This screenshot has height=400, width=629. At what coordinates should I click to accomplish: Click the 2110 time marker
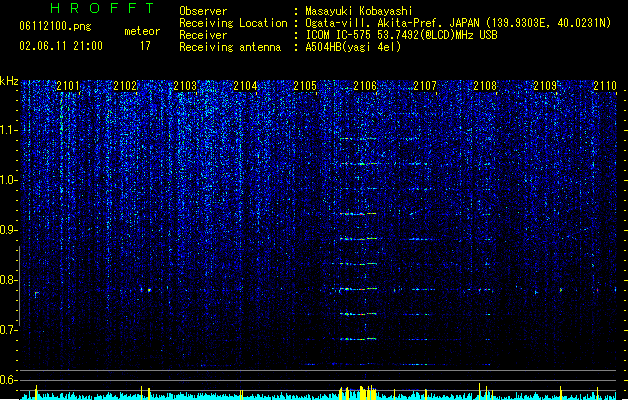(x=605, y=86)
